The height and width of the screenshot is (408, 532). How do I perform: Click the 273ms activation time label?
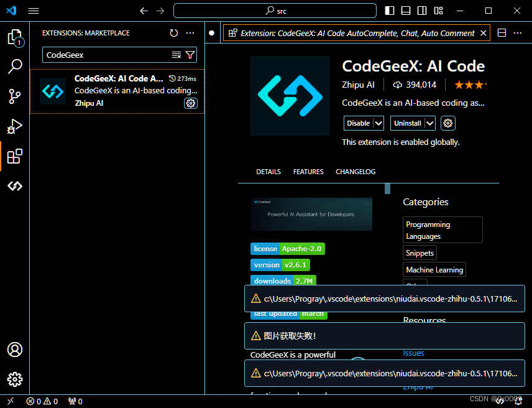click(x=183, y=79)
